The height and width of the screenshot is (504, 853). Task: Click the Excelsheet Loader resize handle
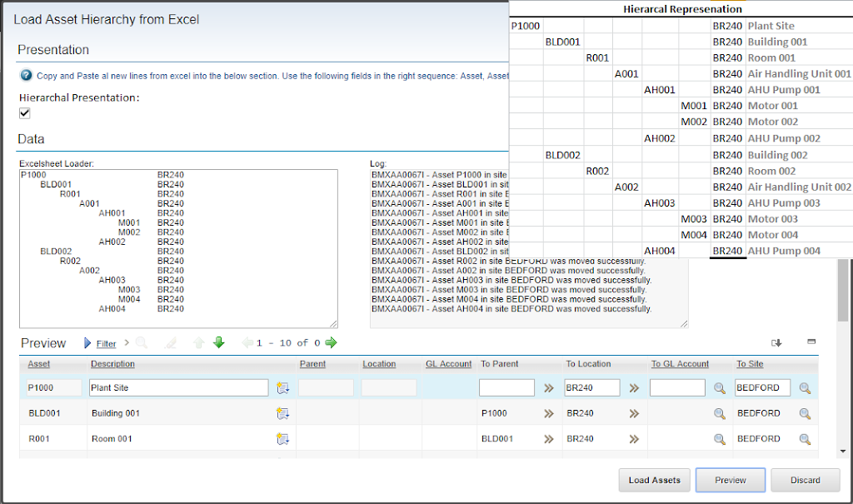click(x=333, y=324)
